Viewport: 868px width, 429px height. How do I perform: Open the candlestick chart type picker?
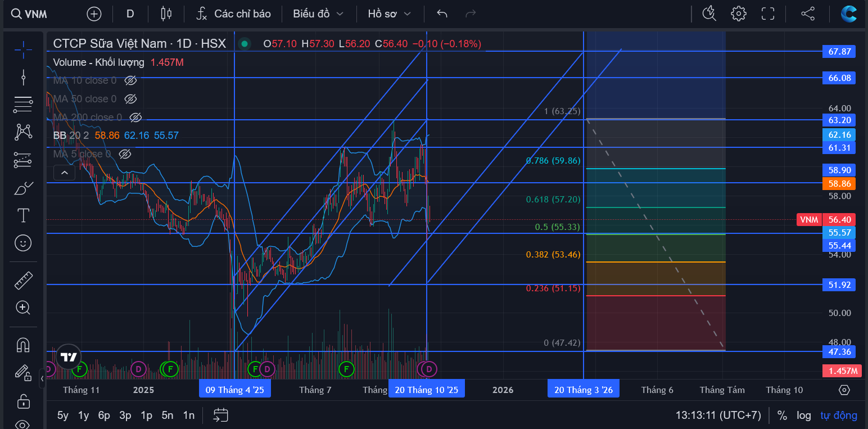166,14
